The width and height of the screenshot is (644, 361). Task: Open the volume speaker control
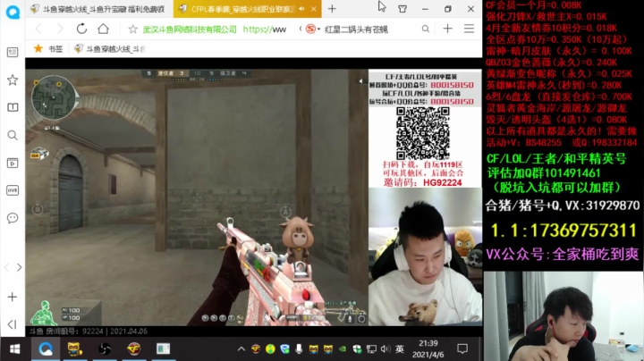[386, 349]
